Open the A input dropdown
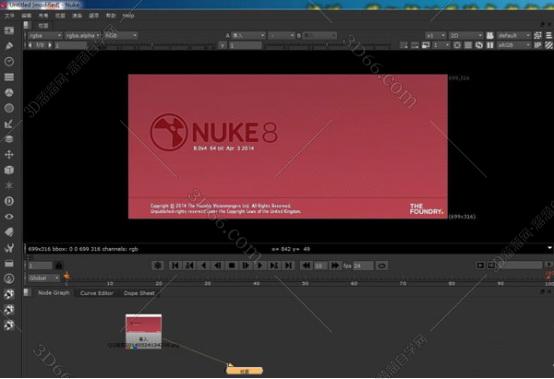 point(248,36)
